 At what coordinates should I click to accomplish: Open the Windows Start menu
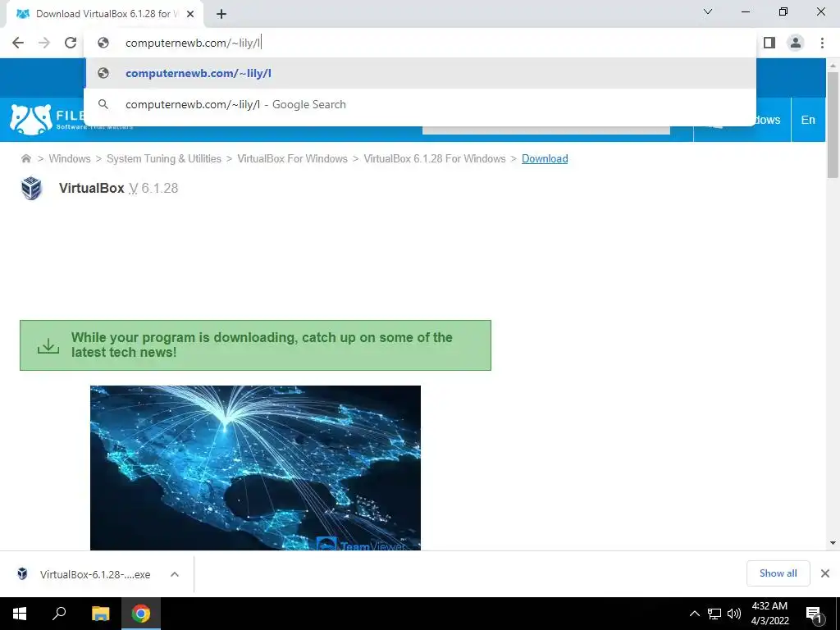click(x=20, y=614)
